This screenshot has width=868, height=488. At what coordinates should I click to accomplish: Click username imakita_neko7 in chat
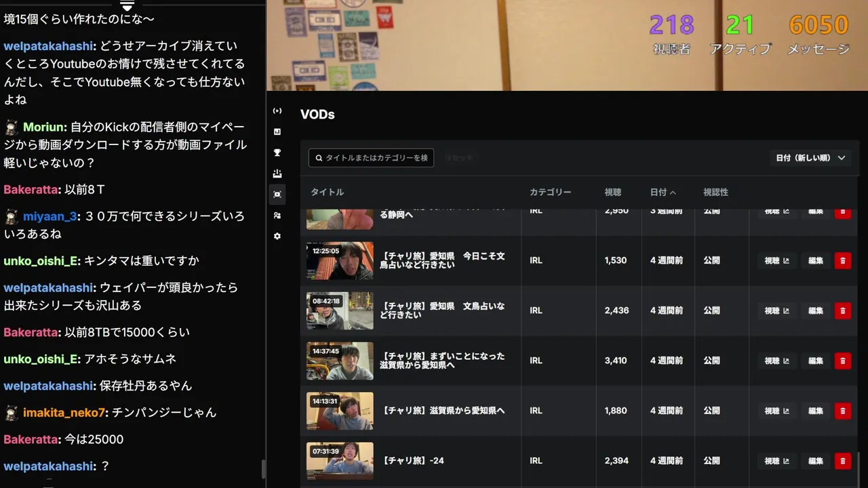(x=64, y=413)
